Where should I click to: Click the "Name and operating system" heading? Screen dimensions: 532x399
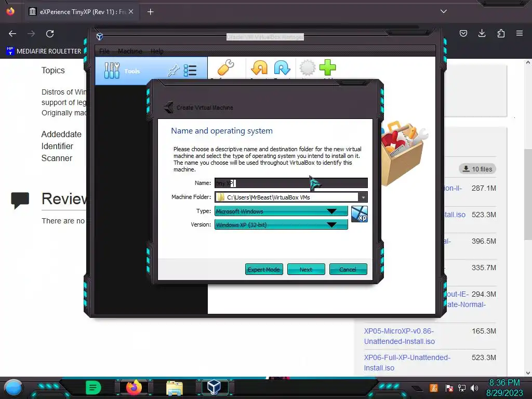pos(221,131)
